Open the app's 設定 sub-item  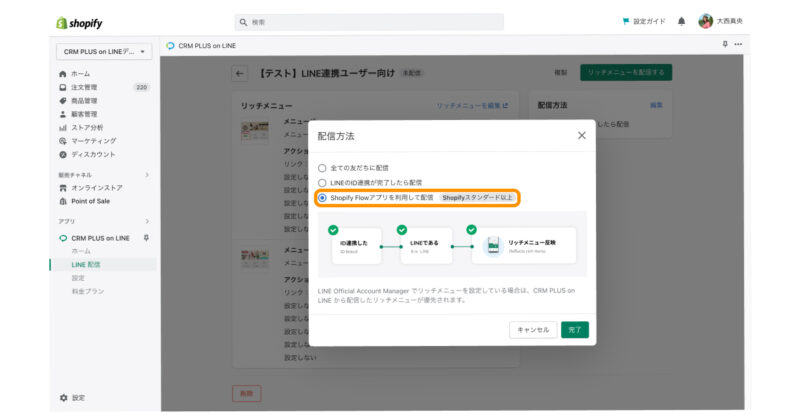point(78,278)
